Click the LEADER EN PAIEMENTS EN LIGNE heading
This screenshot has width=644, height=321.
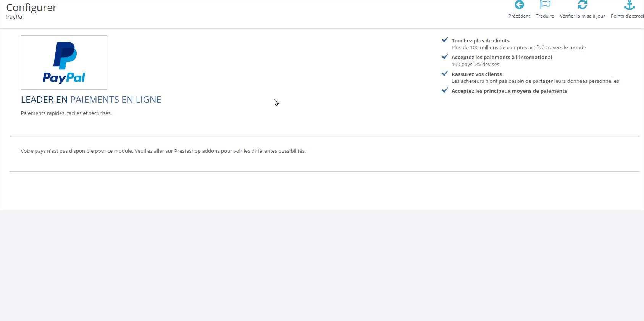coord(91,100)
